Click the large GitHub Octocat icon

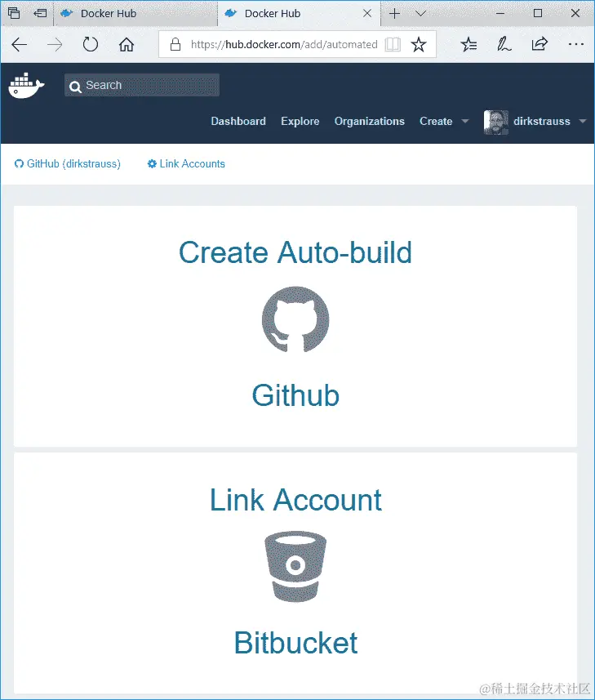295,319
